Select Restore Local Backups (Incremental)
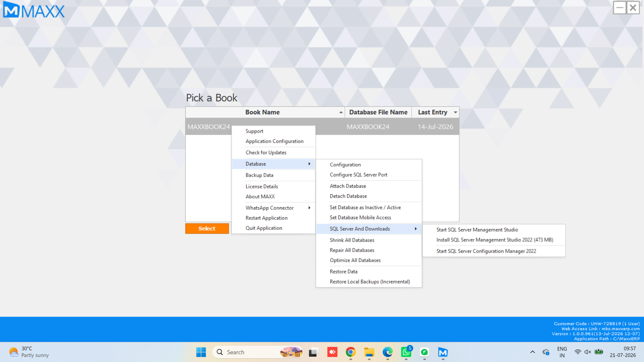The image size is (644, 362). [x=369, y=282]
